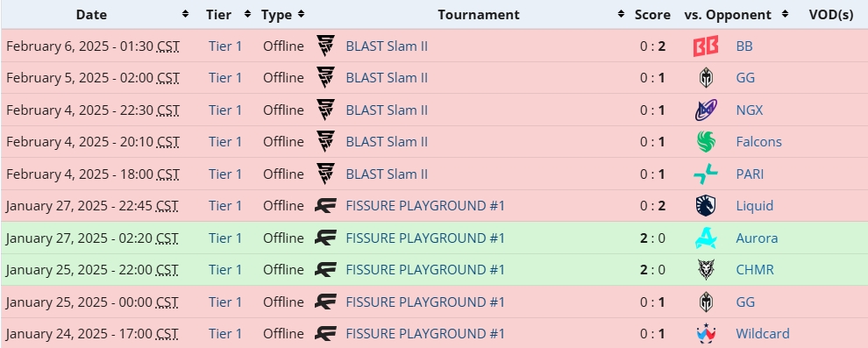Image resolution: width=868 pixels, height=348 pixels.
Task: Click the CST timezone abbreviation for January 24
Action: click(x=167, y=334)
